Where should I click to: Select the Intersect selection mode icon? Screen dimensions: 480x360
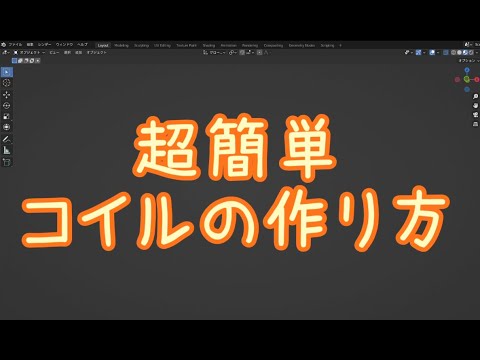pos(38,61)
